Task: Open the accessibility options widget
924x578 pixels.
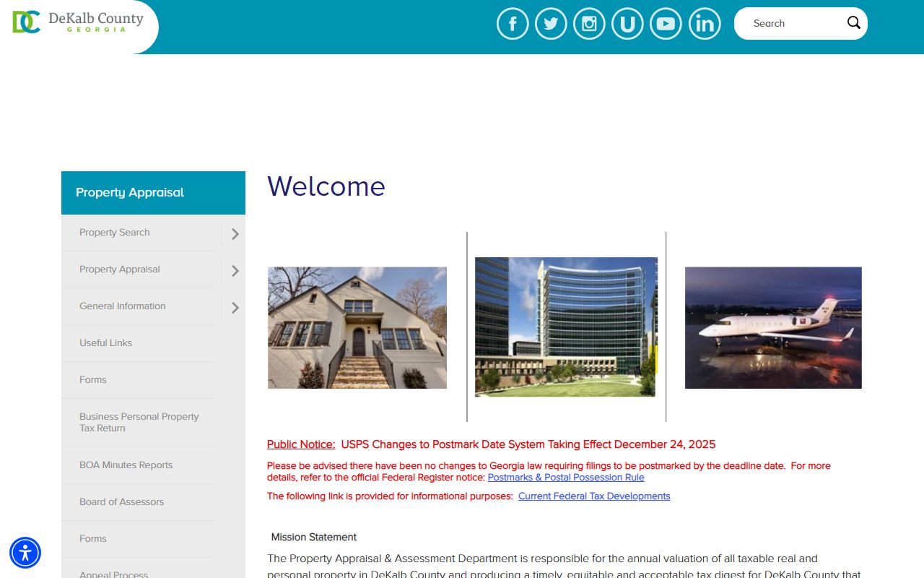Action: click(25, 553)
